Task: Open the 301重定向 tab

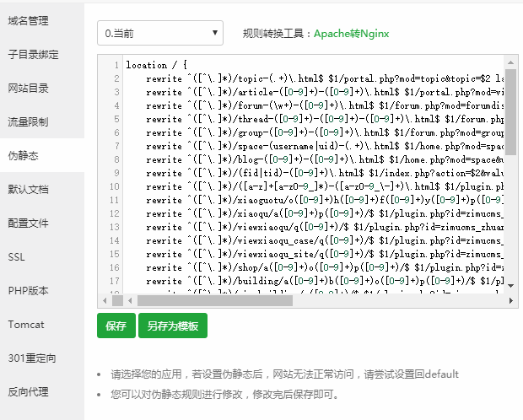Action: [42, 358]
